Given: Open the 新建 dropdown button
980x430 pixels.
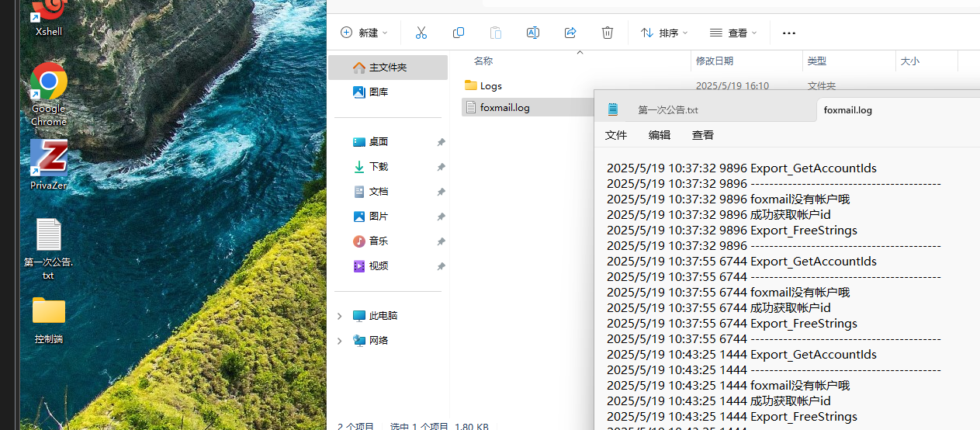Looking at the screenshot, I should (364, 33).
